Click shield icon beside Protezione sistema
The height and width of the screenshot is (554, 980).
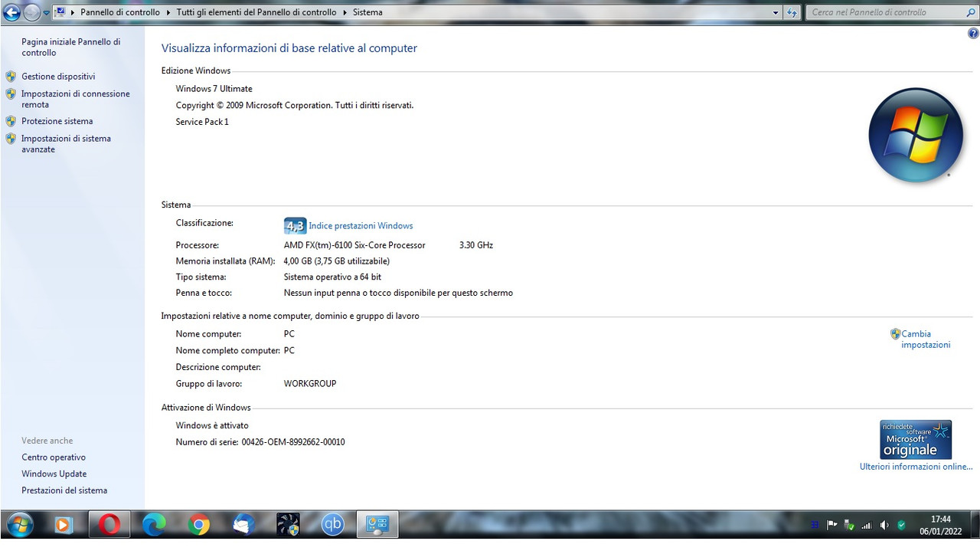[x=11, y=121]
